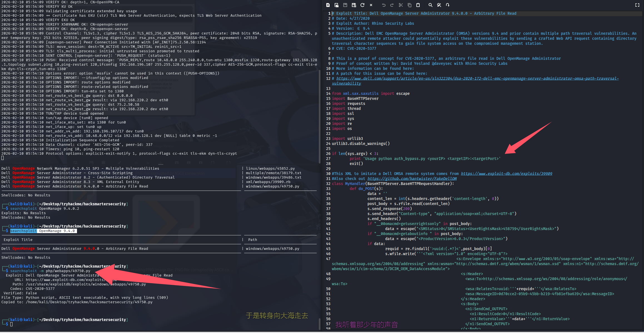
Task: Click the New document icon
Action: [x=328, y=5]
